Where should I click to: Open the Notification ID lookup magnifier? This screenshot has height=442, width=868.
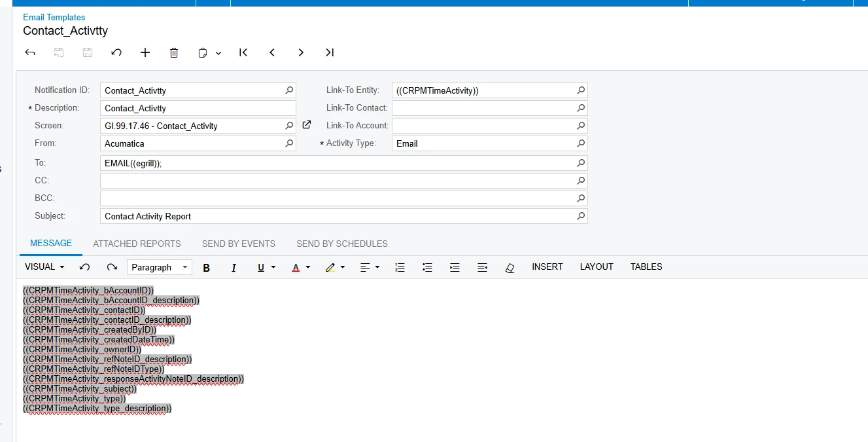(289, 90)
